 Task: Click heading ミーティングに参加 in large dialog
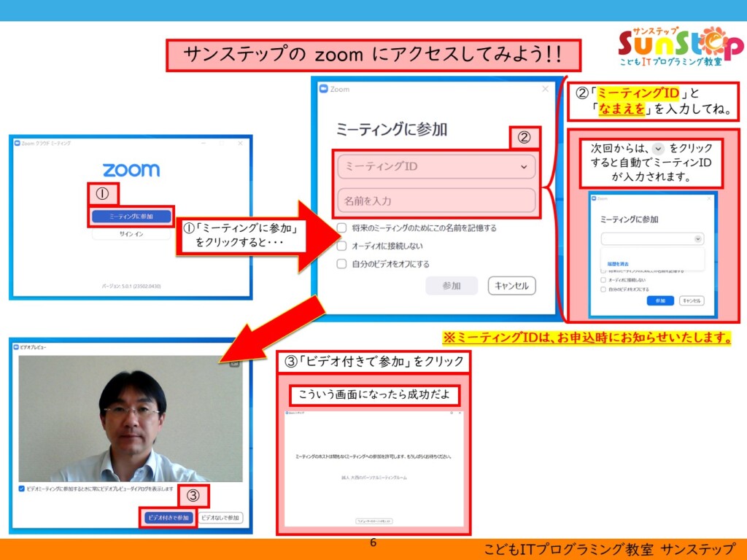click(392, 130)
